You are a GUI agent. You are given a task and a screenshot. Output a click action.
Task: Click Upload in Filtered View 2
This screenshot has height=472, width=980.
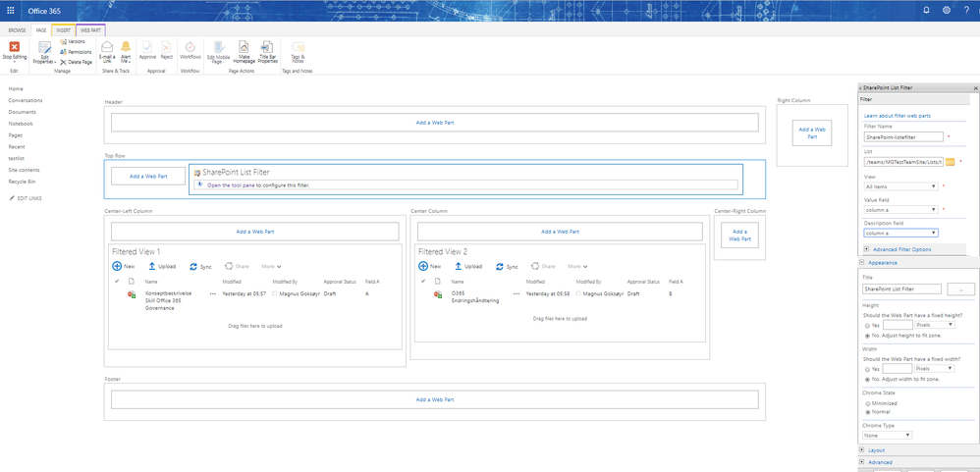(468, 266)
